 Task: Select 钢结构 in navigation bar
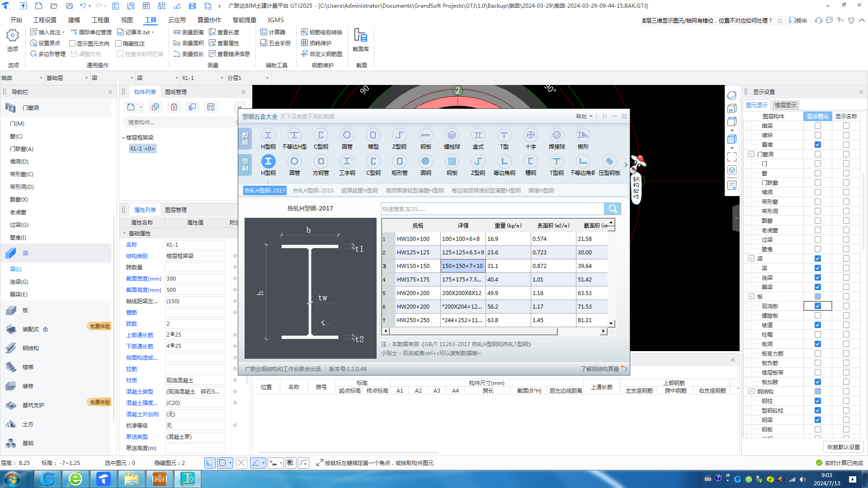[30, 348]
